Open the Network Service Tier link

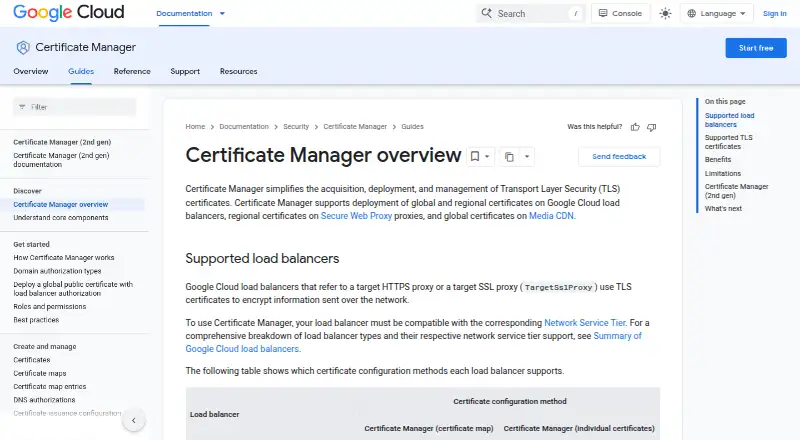585,323
